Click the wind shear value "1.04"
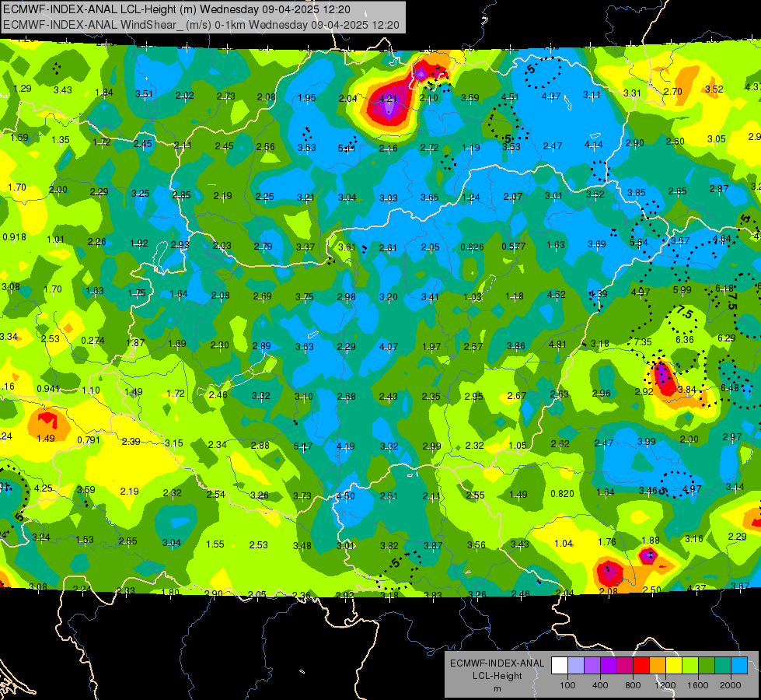Viewport: 761px width, 700px height. 564,544
